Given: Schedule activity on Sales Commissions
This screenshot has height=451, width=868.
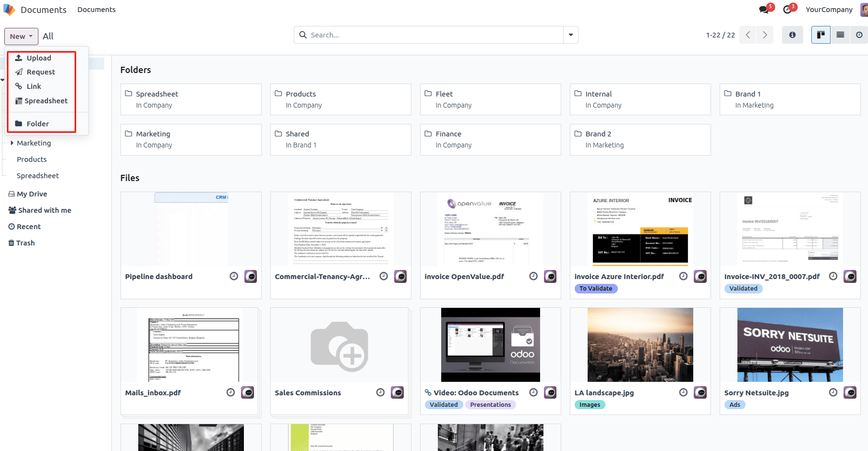Looking at the screenshot, I should [380, 392].
